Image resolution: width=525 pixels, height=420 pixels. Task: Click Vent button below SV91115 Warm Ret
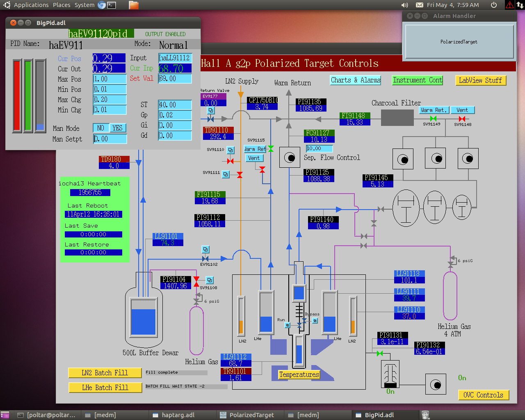click(254, 158)
